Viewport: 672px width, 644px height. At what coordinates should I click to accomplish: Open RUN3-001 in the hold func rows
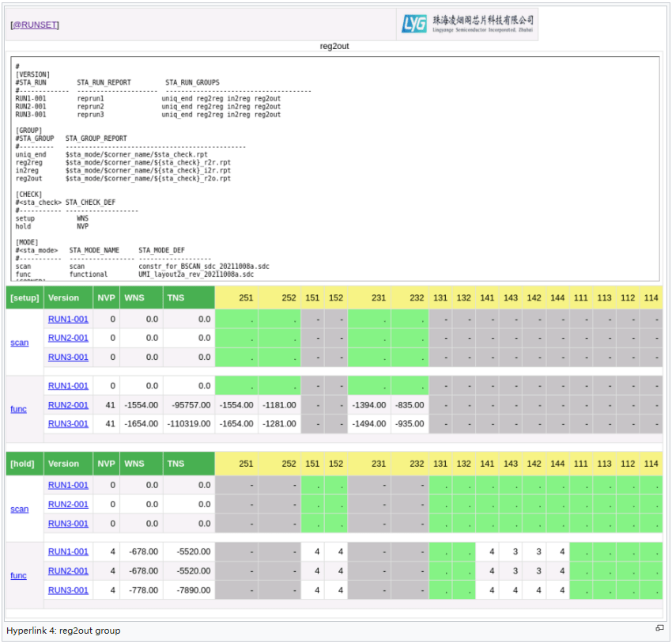click(x=68, y=589)
